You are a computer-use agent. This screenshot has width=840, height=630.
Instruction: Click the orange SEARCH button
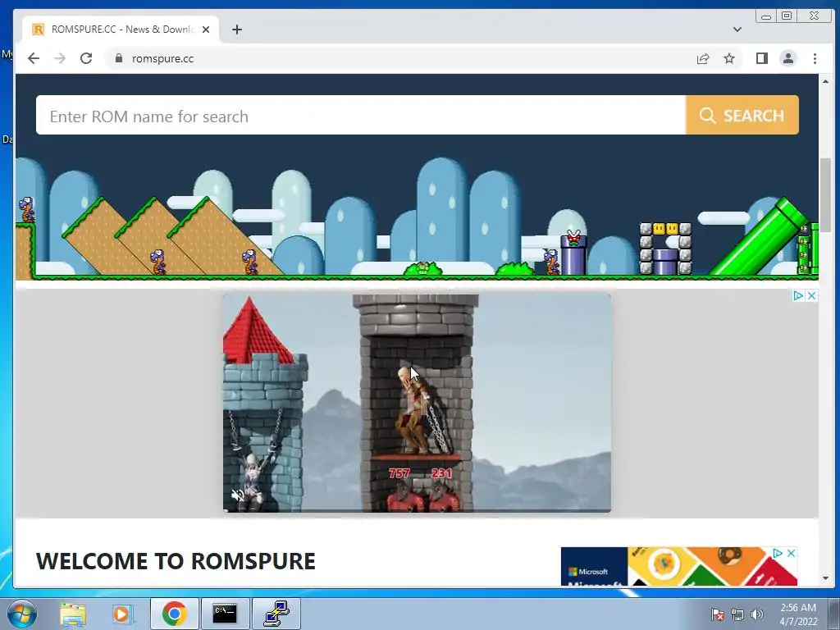pos(742,115)
